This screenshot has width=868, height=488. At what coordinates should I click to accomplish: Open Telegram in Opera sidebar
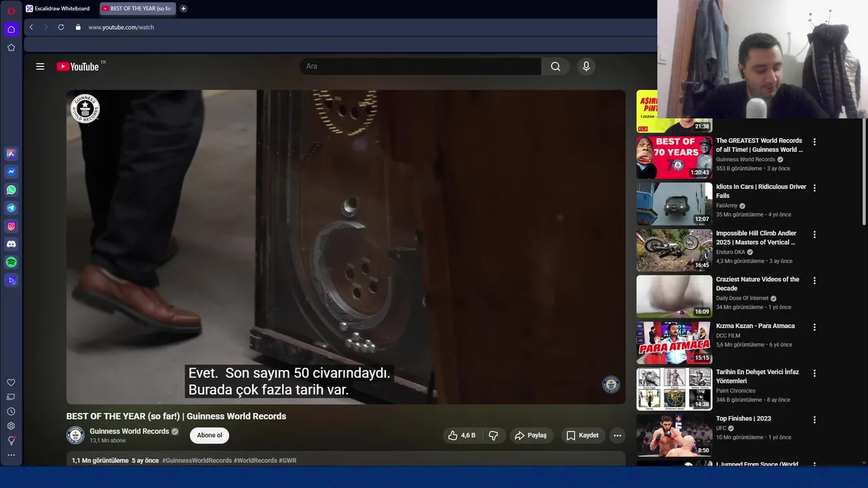(11, 208)
